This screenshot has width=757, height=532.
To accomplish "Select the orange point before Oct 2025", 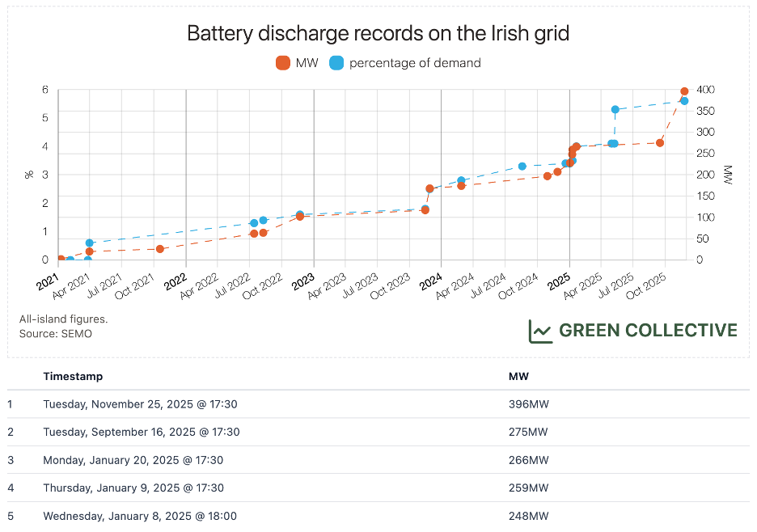I will pos(660,143).
